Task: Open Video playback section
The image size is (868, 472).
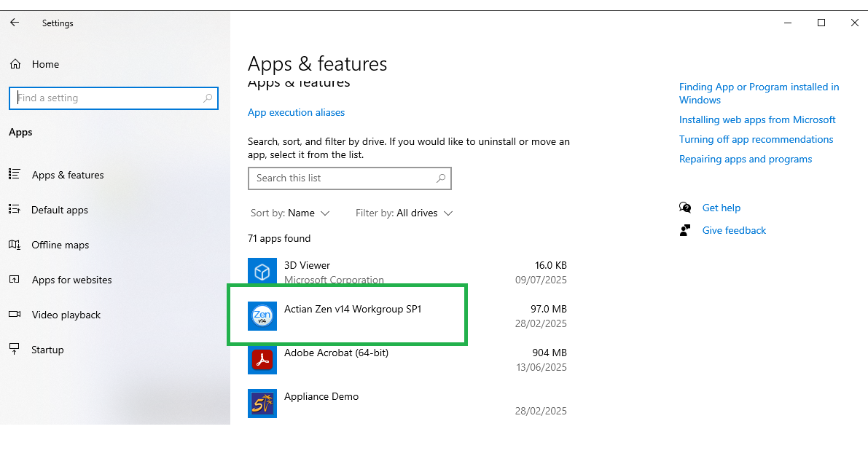Action: 66,315
